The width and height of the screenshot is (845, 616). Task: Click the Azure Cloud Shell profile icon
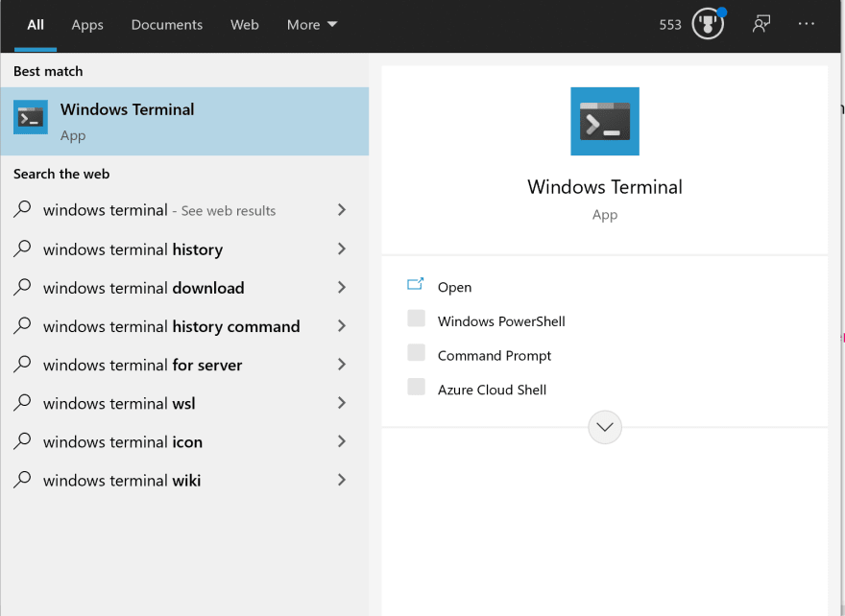pyautogui.click(x=416, y=387)
